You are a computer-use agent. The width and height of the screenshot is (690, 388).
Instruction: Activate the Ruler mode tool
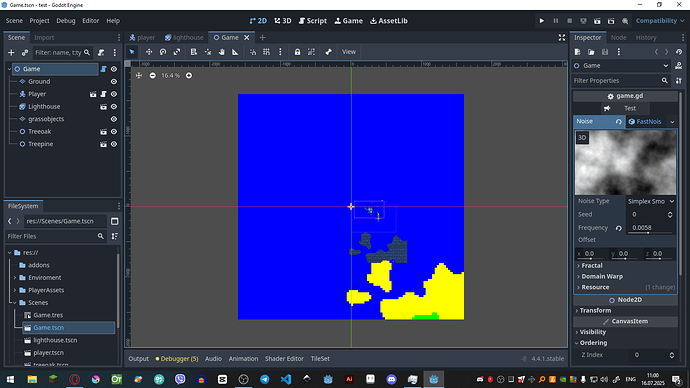click(x=235, y=52)
